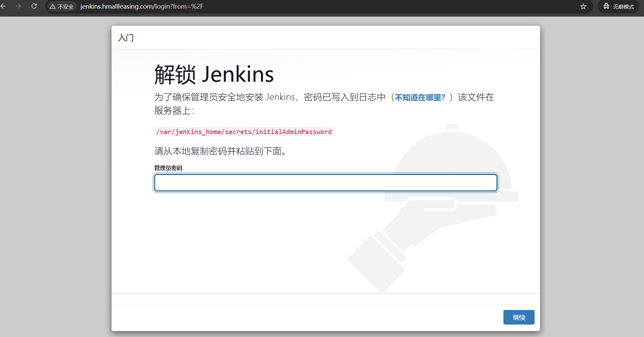The height and width of the screenshot is (337, 644).
Task: Click into the 管理员密码 password field
Action: click(x=325, y=183)
